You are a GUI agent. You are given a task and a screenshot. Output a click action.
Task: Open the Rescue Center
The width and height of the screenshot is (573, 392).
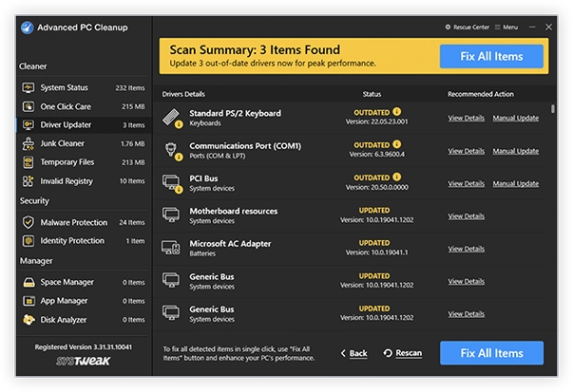click(x=467, y=28)
